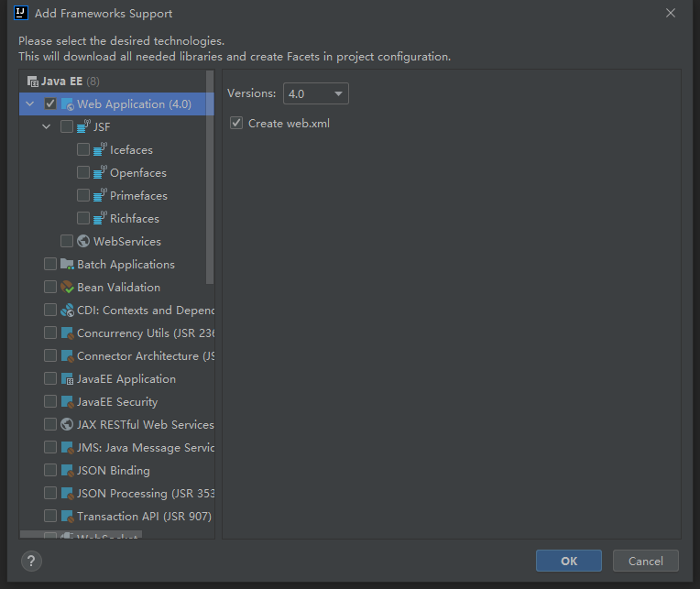The width and height of the screenshot is (700, 589).
Task: Uncheck the Web Application (4.0) checkbox
Action: (50, 104)
